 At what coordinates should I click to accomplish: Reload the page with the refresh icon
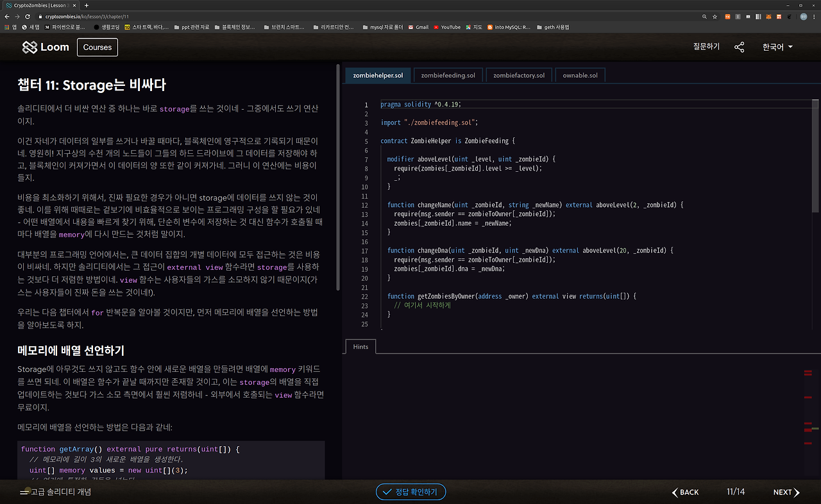tap(28, 16)
